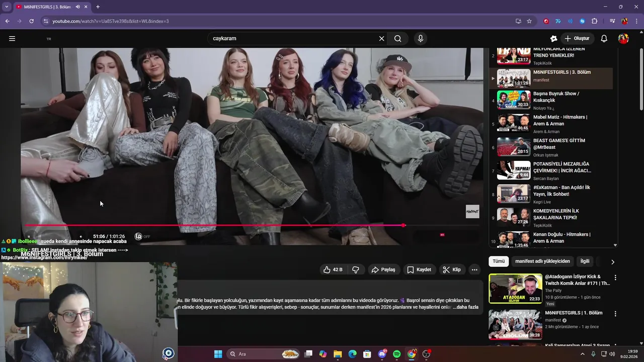Screen dimensions: 644x362
Task: Create a clip with Klip button
Action: click(452, 269)
